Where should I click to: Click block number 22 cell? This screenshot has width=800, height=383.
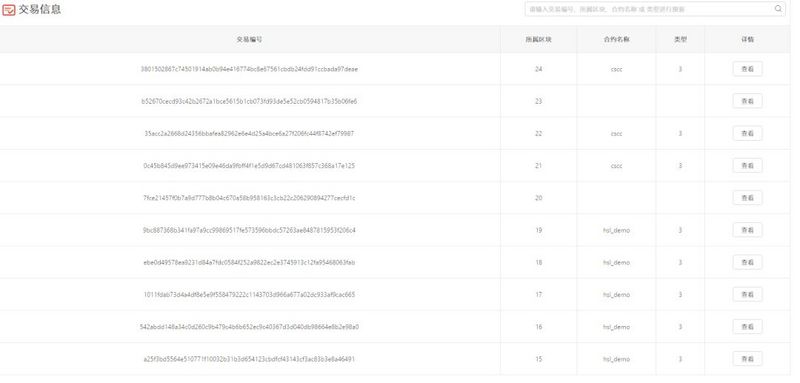coord(538,134)
